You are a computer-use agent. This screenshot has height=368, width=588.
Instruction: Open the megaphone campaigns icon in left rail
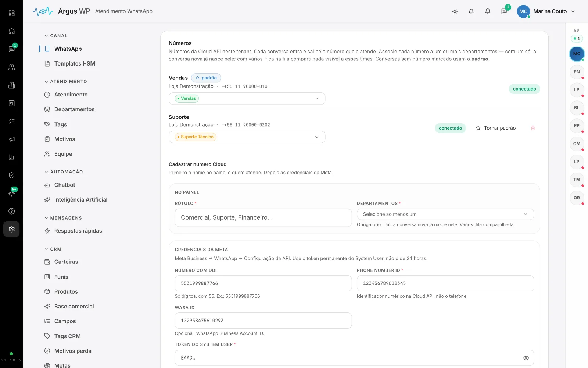(11, 139)
